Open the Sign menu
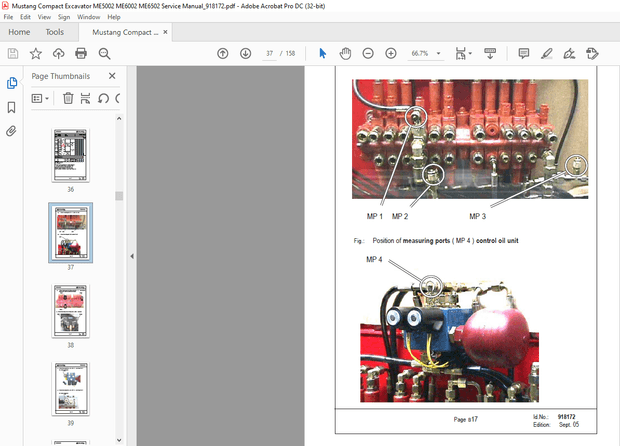Image resolution: width=620 pixels, height=446 pixels. (x=64, y=17)
